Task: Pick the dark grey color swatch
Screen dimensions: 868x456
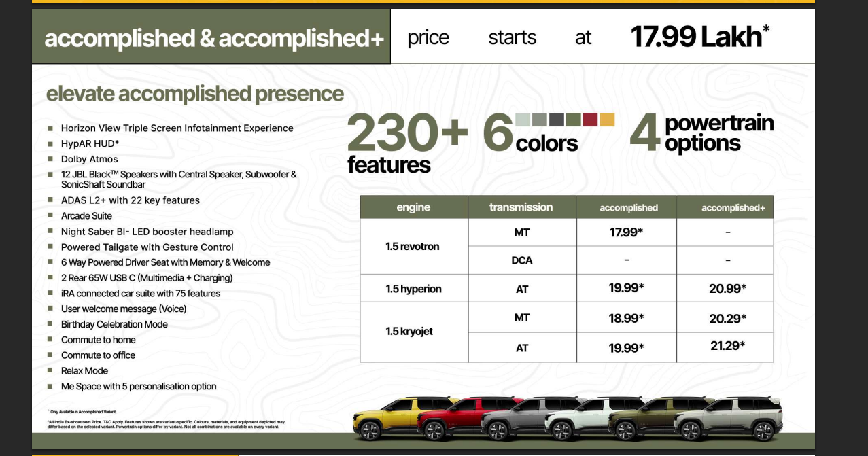Action: click(556, 120)
